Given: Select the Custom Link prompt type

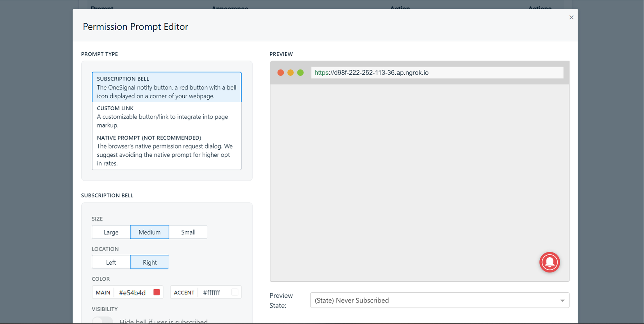Looking at the screenshot, I should [x=167, y=116].
